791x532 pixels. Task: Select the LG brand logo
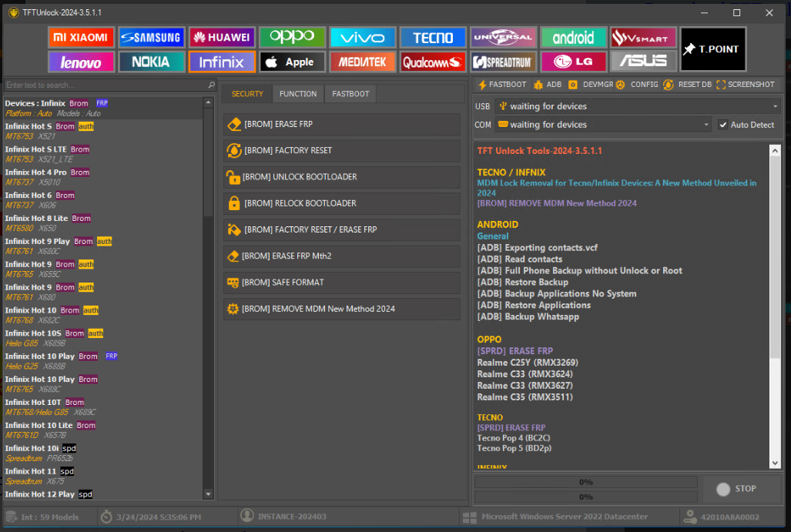(574, 62)
